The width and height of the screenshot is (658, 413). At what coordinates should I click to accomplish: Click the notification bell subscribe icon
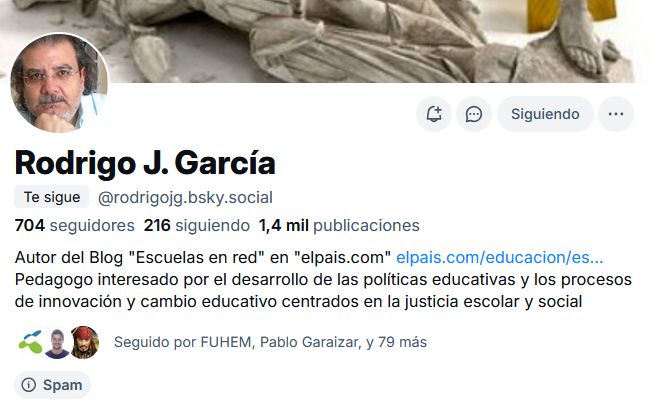coord(434,114)
